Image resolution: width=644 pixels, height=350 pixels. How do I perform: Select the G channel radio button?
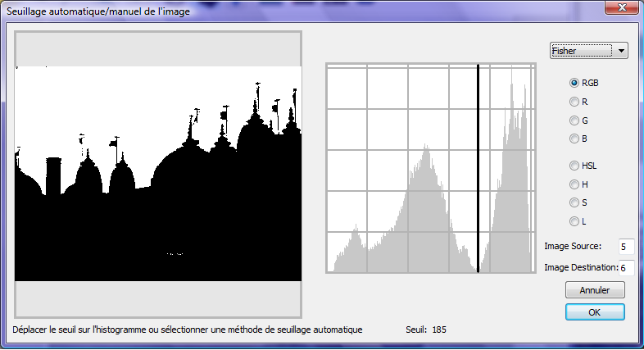pyautogui.click(x=574, y=120)
